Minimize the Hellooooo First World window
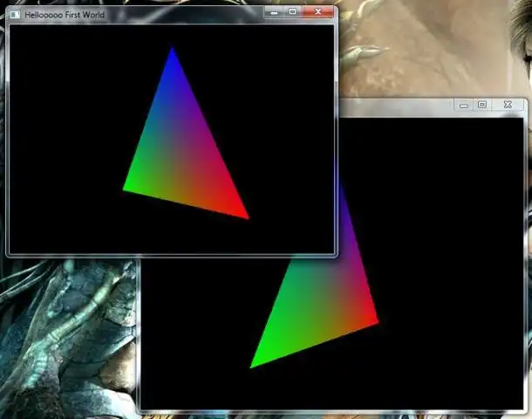This screenshot has width=532, height=419. pos(274,12)
